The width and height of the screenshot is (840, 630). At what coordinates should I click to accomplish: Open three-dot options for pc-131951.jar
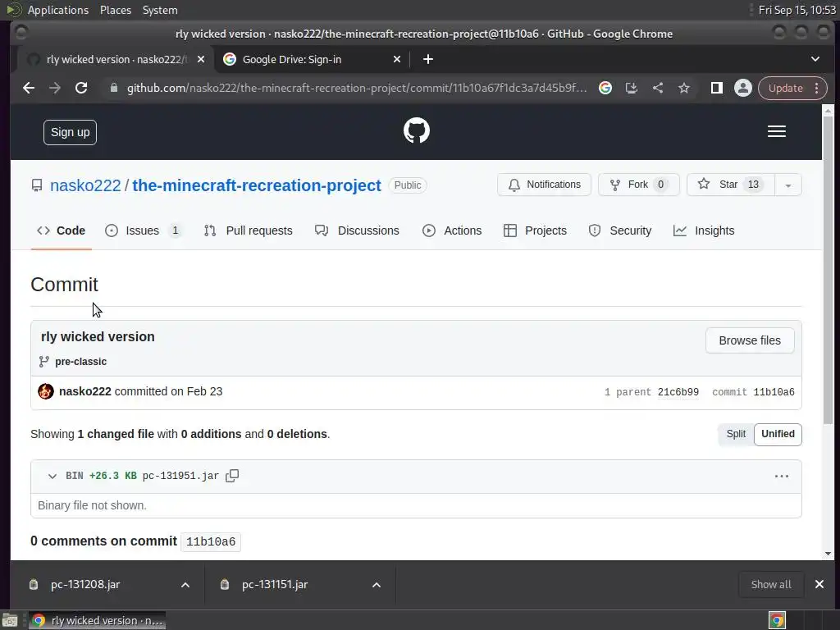pyautogui.click(x=782, y=476)
